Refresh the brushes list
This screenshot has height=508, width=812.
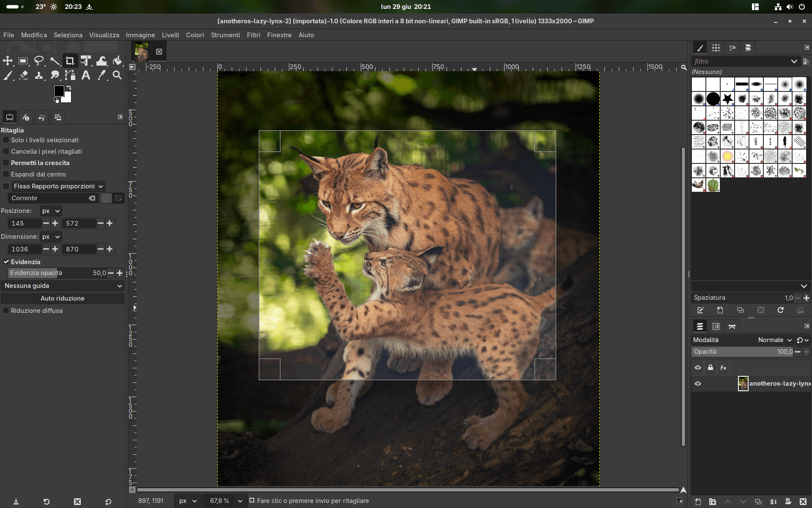[781, 310]
